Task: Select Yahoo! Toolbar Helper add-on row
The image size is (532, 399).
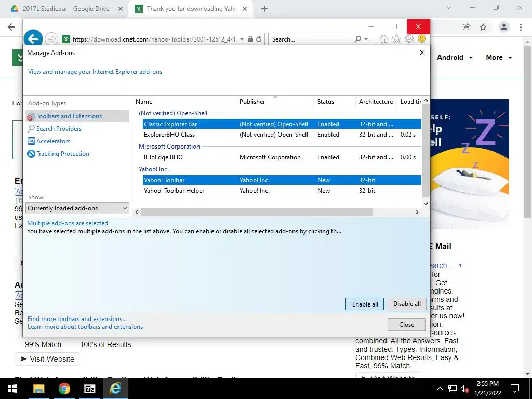Action: [282, 191]
